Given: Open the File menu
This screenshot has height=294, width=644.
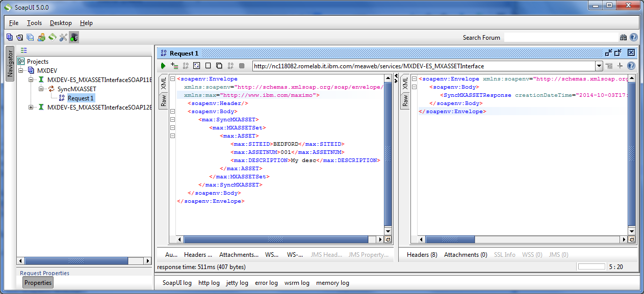Looking at the screenshot, I should click(14, 23).
